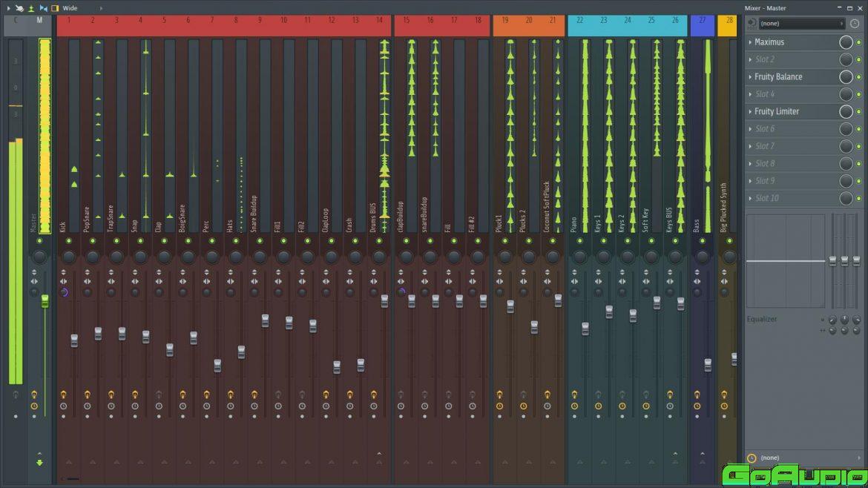This screenshot has width=868, height=488.
Task: Click the clapBuildup track stereo separation knob
Action: (x=401, y=292)
